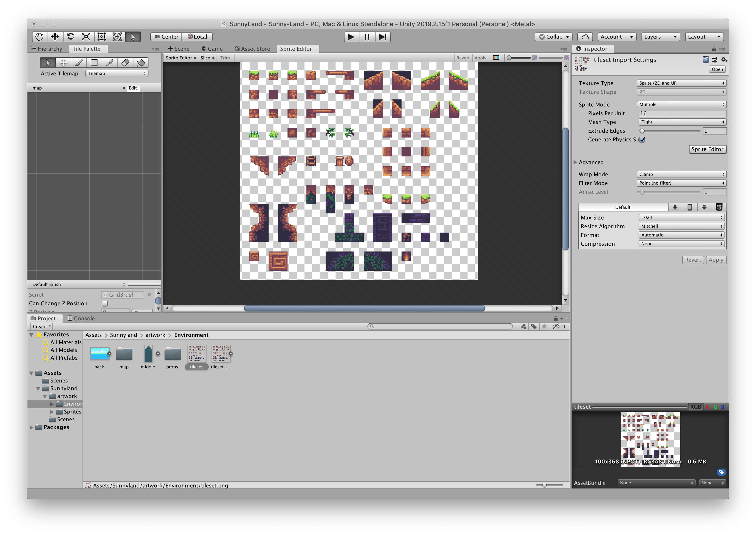Open Texture Type dropdown
This screenshot has width=756, height=535.
[x=682, y=83]
